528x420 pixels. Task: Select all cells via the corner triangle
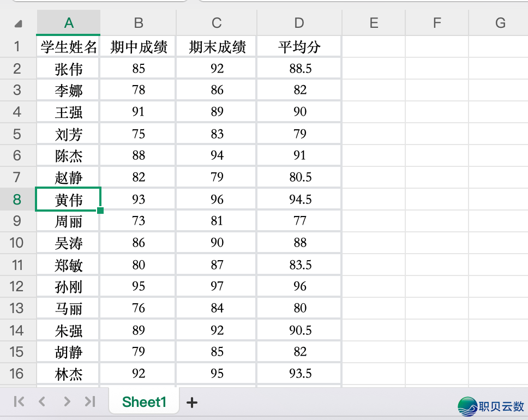tap(18, 23)
